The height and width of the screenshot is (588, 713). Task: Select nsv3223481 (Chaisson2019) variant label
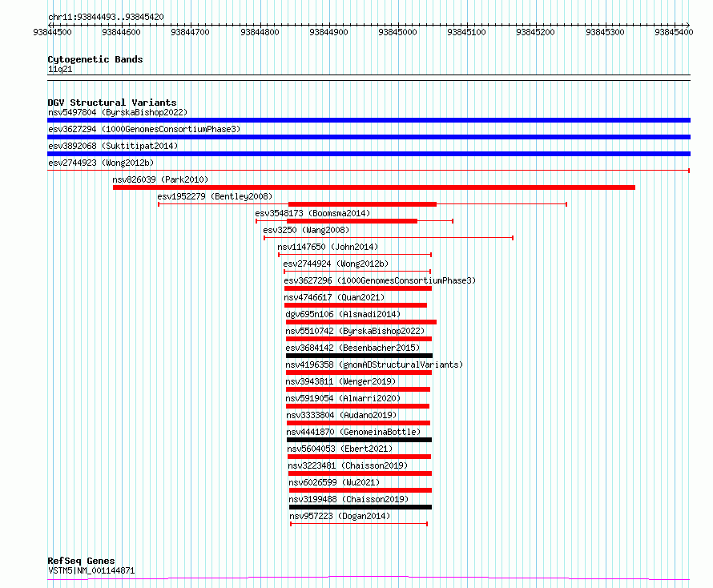(x=348, y=465)
